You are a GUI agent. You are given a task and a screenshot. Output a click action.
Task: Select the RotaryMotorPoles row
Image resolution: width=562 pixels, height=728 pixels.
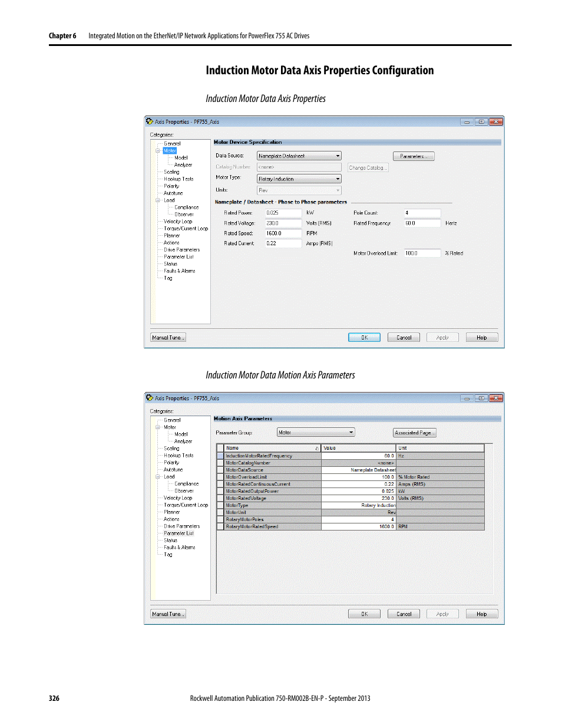pos(351,519)
